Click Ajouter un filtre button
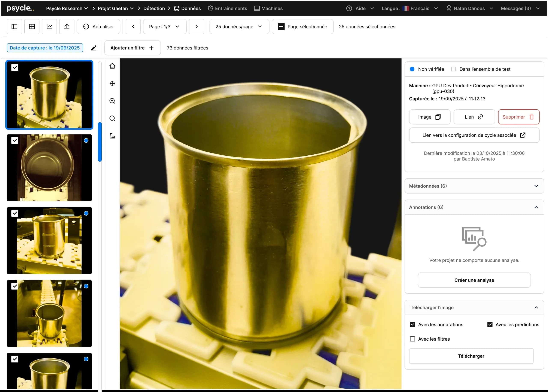This screenshot has height=392, width=548. 133,48
